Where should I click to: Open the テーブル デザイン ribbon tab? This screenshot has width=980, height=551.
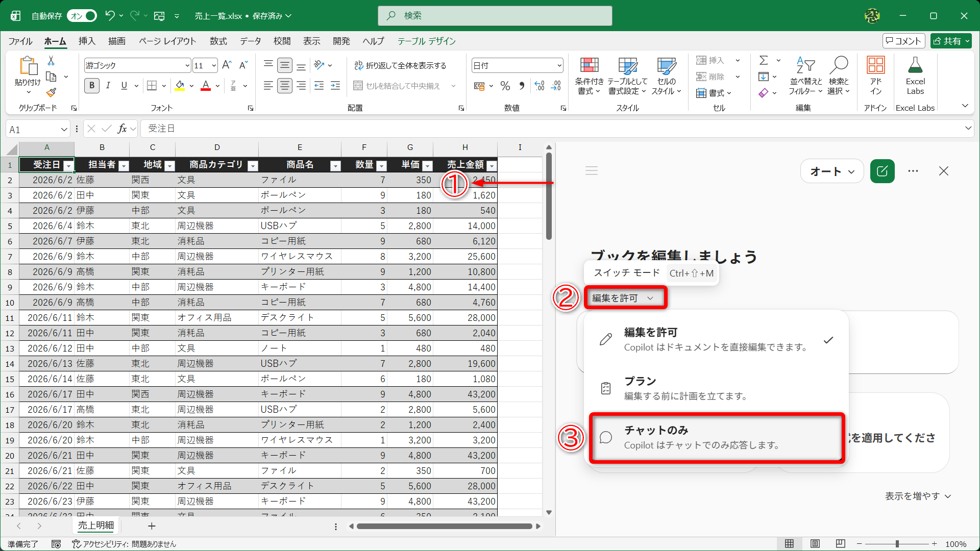tap(427, 41)
